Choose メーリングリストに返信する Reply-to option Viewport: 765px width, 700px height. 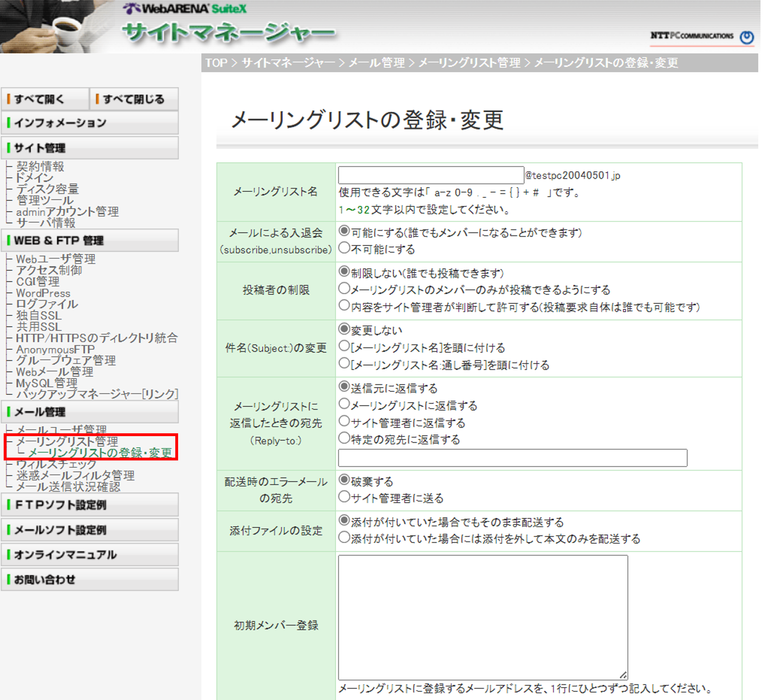344,404
